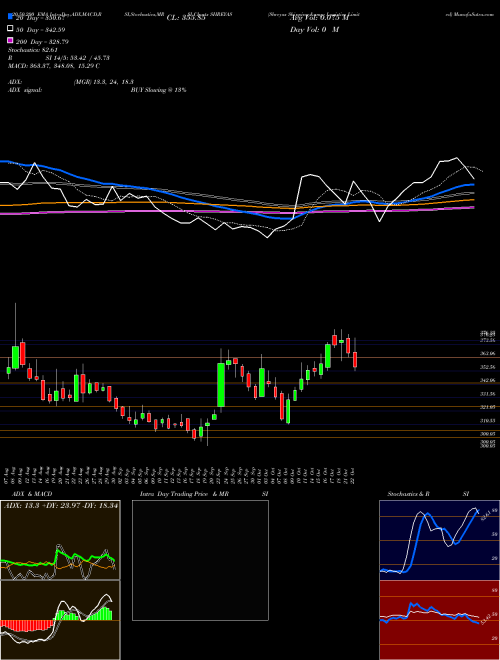Open the empty Intra Day Trading Price panel

click(200, 560)
